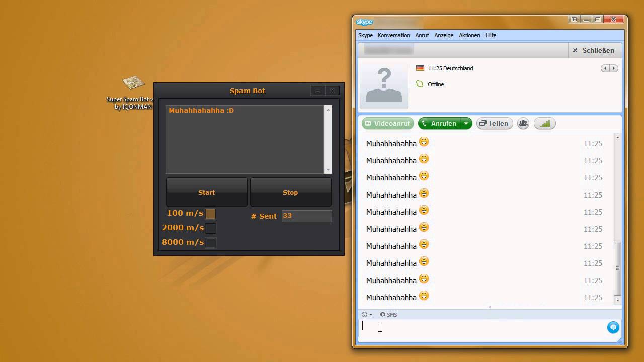Click the Skype chat scroll up arrow
Image resolution: width=644 pixels, height=362 pixels.
618,137
